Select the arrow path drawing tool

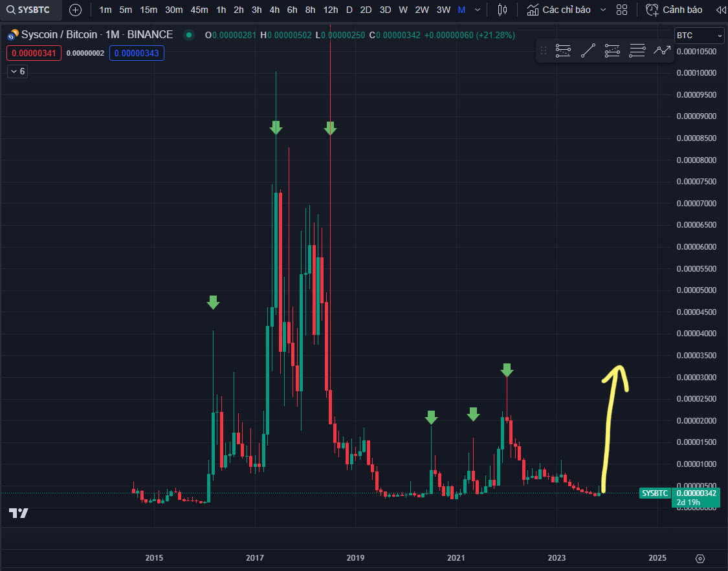click(661, 50)
